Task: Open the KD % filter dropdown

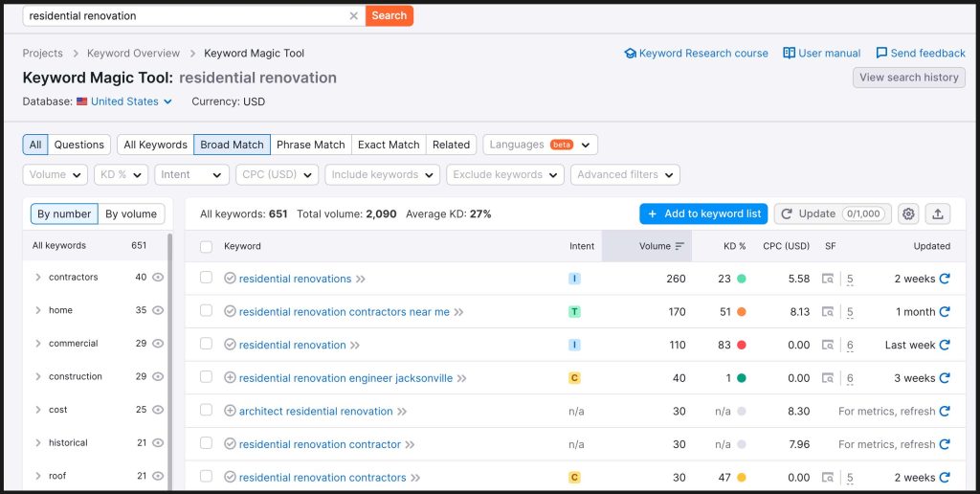Action: pos(122,175)
